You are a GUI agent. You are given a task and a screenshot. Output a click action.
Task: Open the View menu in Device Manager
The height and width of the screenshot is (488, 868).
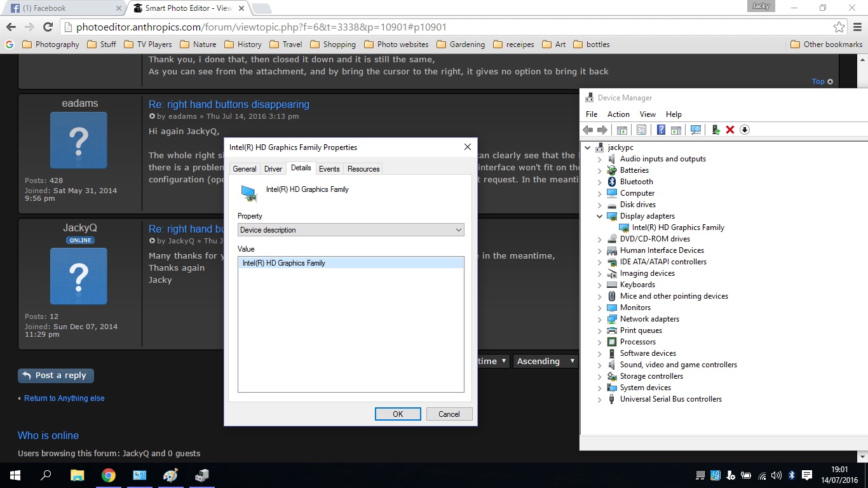pyautogui.click(x=648, y=114)
